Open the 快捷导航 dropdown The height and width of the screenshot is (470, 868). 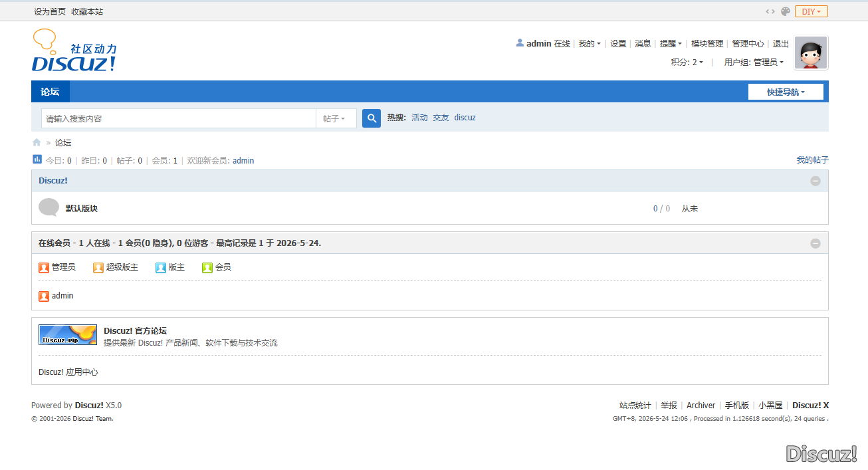(x=786, y=92)
